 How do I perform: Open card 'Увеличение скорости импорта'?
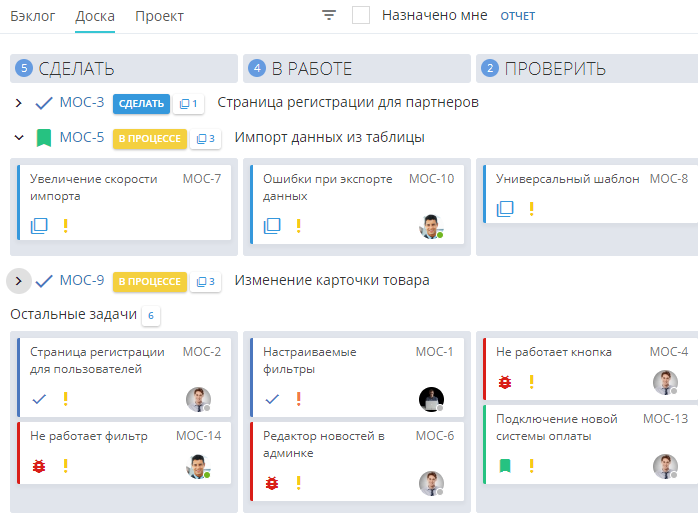coord(124,202)
